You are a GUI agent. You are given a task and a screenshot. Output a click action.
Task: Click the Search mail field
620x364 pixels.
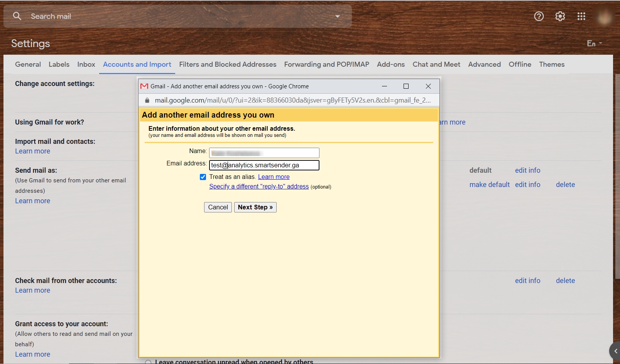coord(177,16)
